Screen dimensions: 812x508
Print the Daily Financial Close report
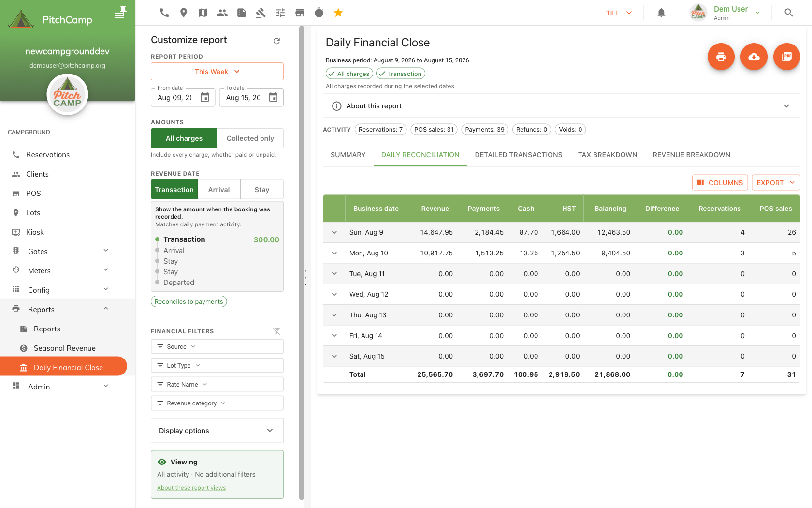[x=721, y=57]
